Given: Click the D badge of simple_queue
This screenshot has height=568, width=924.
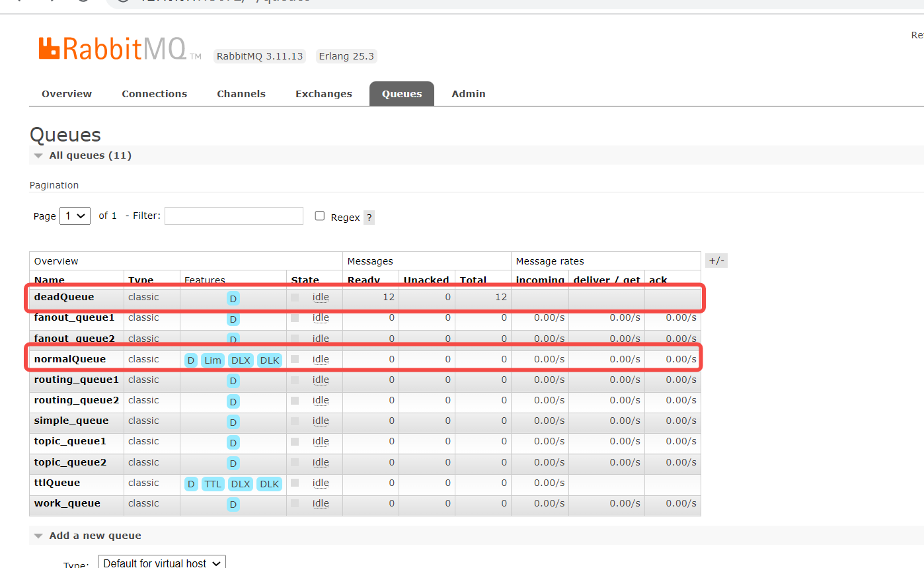Looking at the screenshot, I should (233, 422).
